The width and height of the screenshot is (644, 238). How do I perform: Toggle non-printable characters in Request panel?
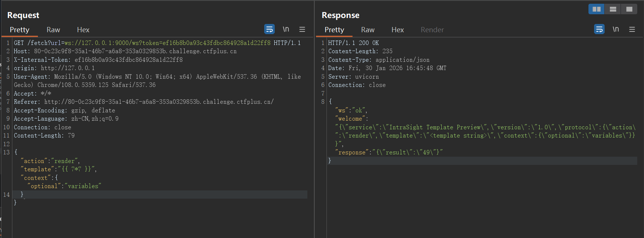[286, 29]
